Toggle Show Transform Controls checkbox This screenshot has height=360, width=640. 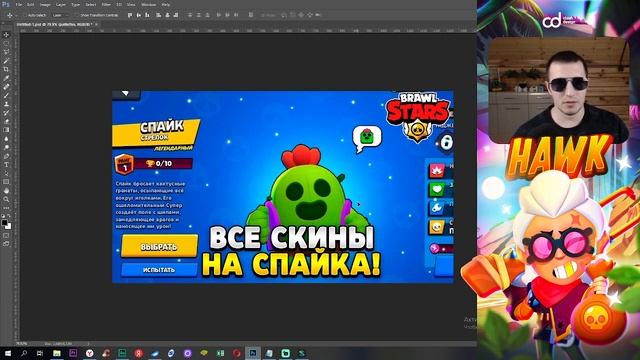point(77,15)
